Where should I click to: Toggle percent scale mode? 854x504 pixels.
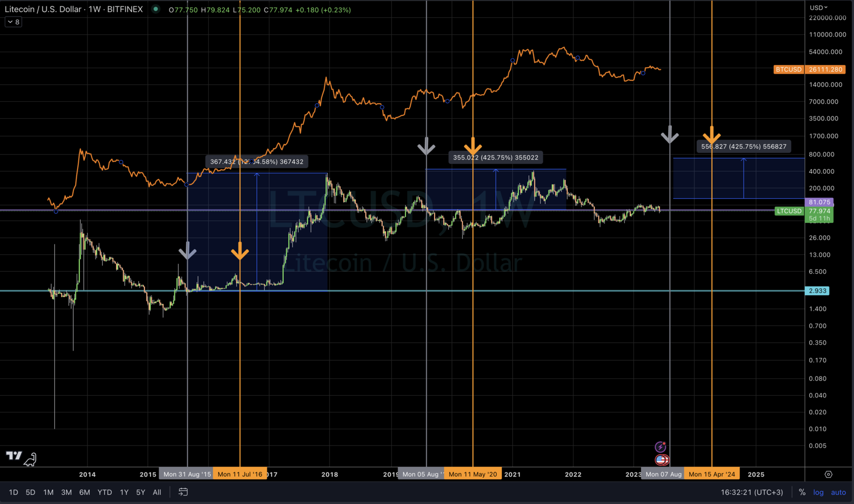click(x=802, y=492)
